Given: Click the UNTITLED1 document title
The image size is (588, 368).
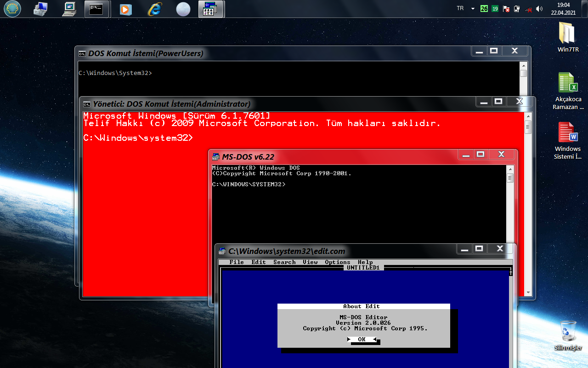Looking at the screenshot, I should coord(363,268).
